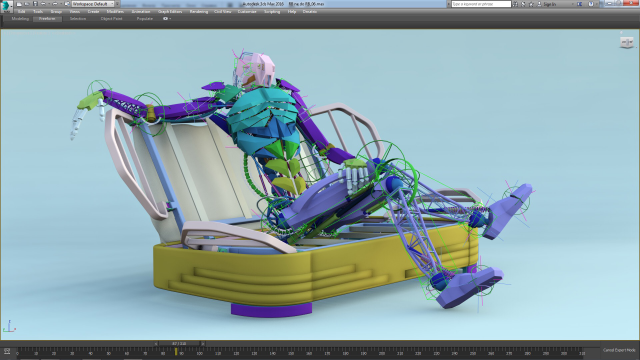Click the yellow keyframe marker near frame 90
Screen dimensions: 640x360
(176, 351)
